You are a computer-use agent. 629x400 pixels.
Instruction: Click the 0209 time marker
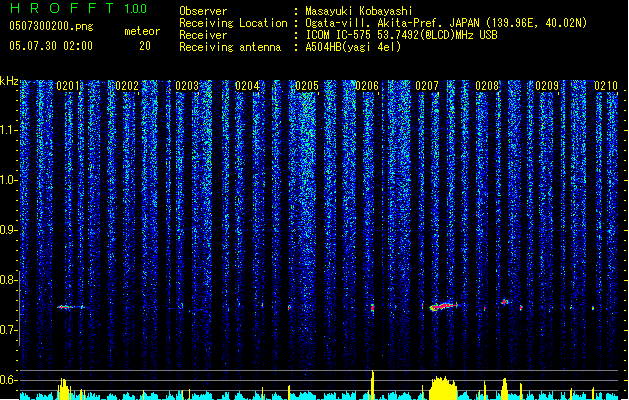[547, 86]
